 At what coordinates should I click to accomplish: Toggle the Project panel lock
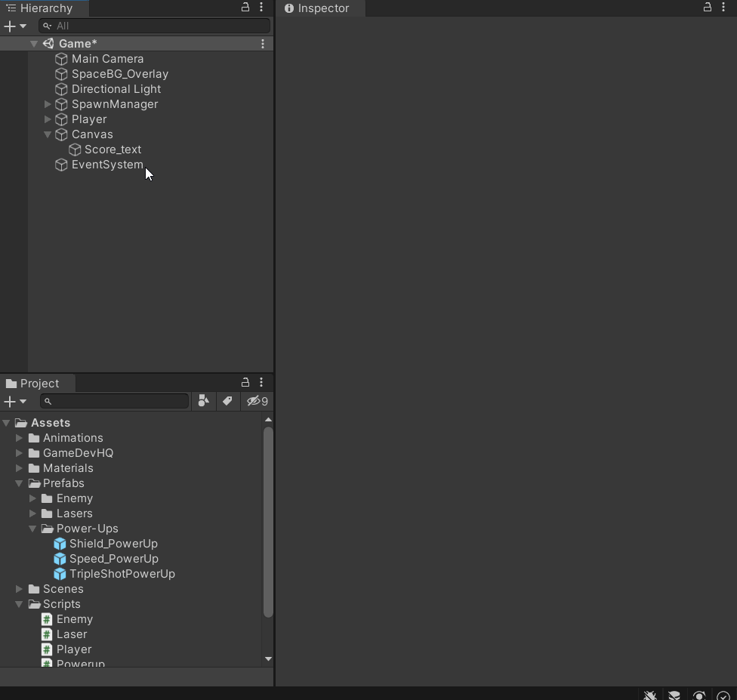tap(245, 383)
